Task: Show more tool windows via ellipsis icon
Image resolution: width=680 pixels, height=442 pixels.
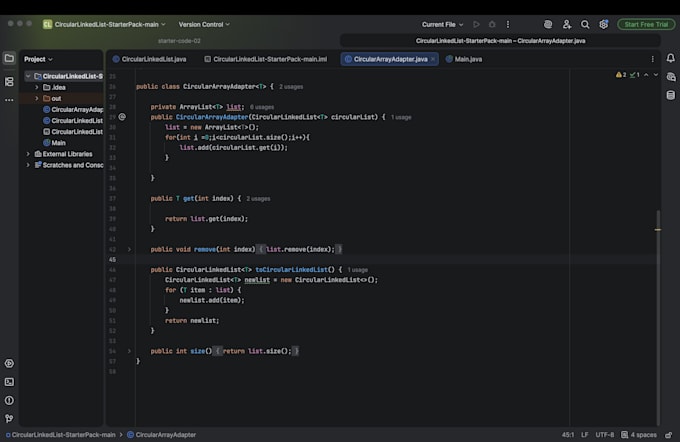Action: [9, 100]
